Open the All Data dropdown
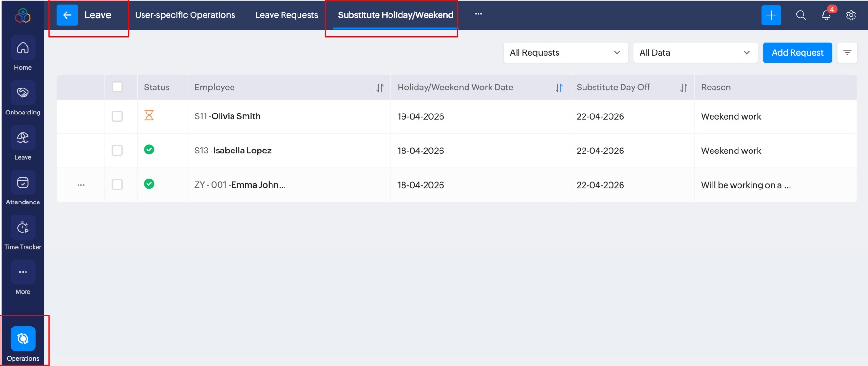868x366 pixels. pyautogui.click(x=695, y=53)
